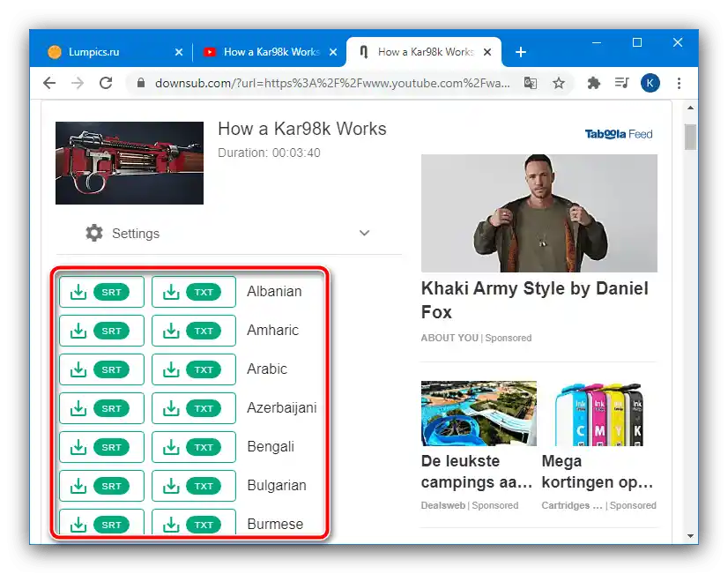This screenshot has width=728, height=574.
Task: Download Arabic subtitles as TXT
Action: coord(194,369)
